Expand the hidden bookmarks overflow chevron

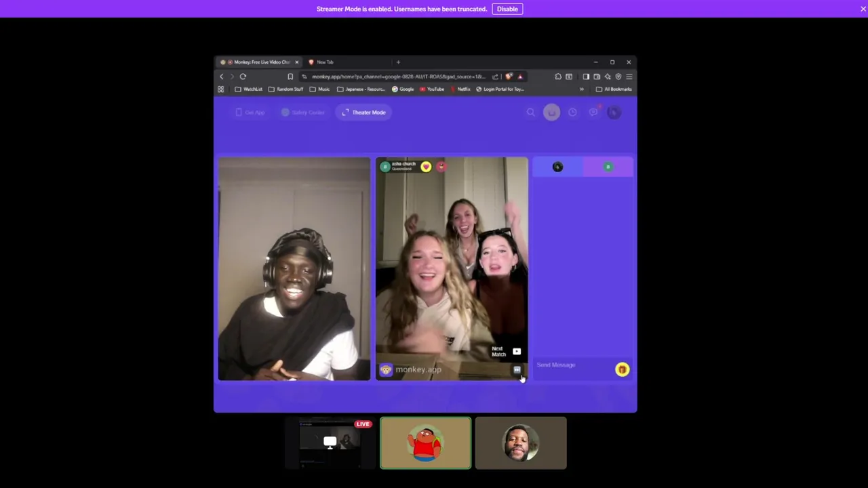[581, 89]
